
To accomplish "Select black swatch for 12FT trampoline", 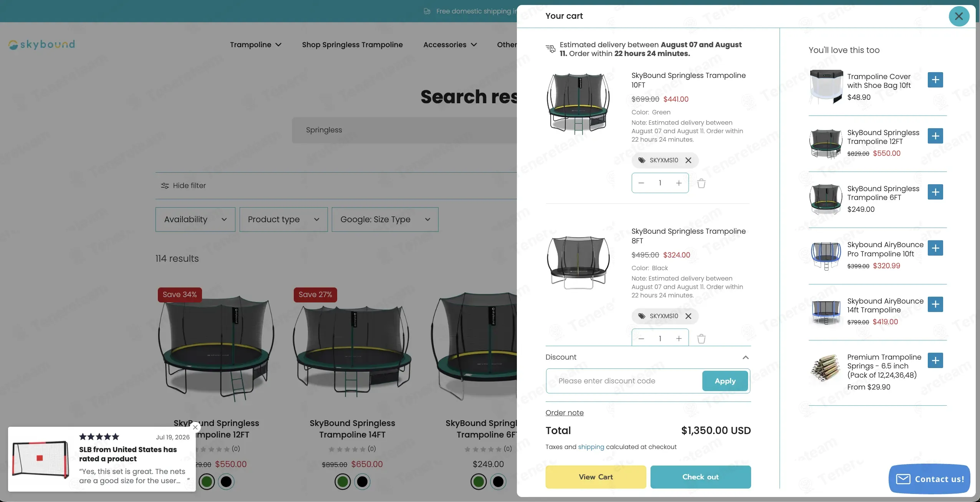I will pyautogui.click(x=226, y=482).
